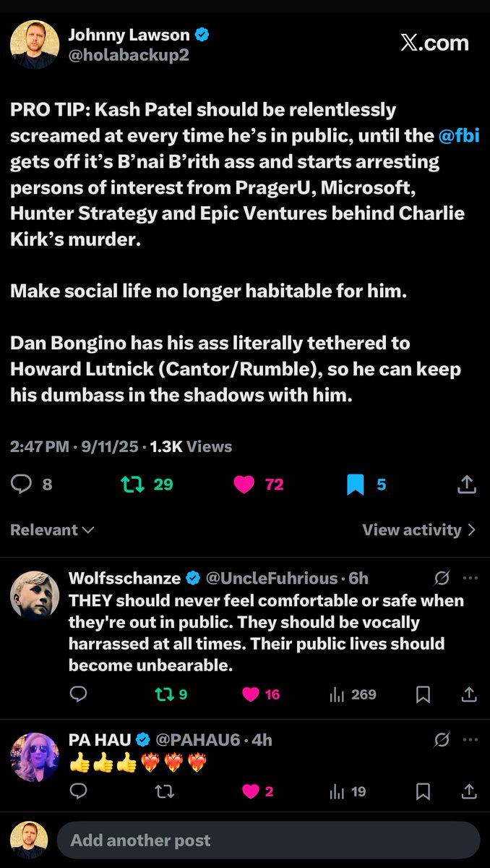Viewport: 490px width, 868px height.
Task: Repost the Wolfsschanze reply
Action: point(164,694)
